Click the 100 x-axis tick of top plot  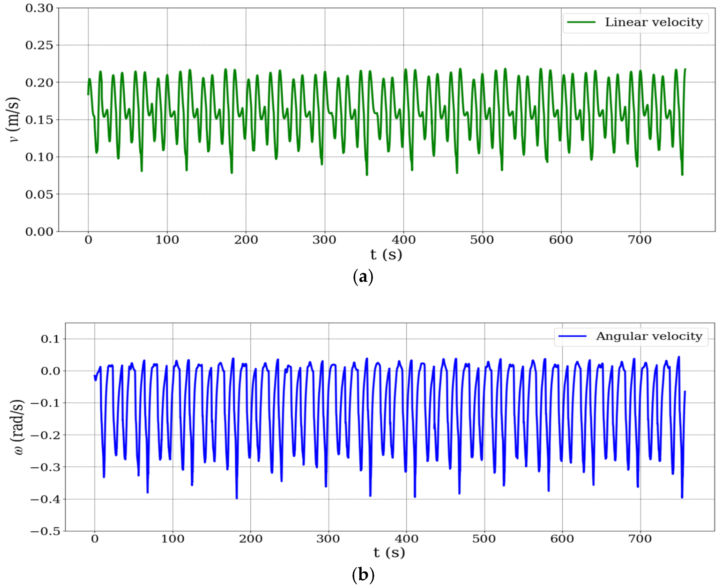coord(167,240)
